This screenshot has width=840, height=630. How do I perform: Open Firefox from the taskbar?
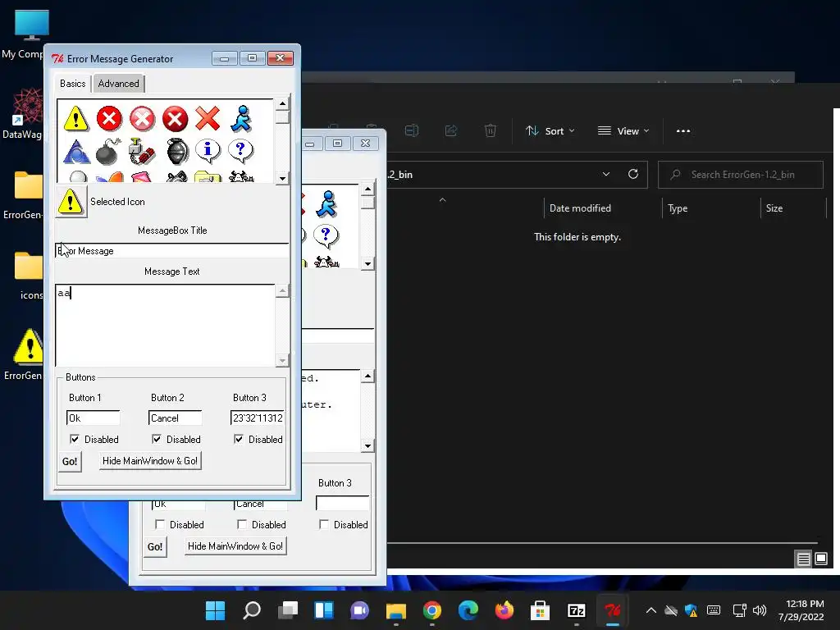click(504, 610)
